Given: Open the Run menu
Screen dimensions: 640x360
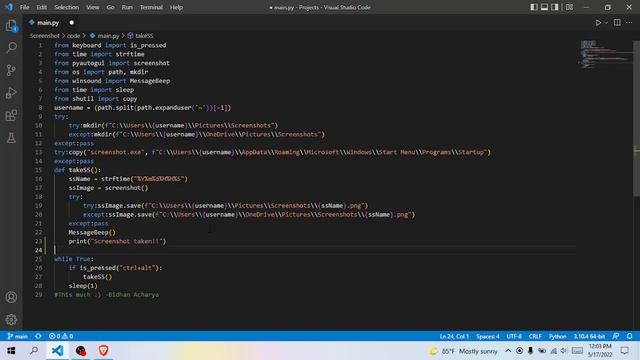Looking at the screenshot, I should tap(127, 7).
